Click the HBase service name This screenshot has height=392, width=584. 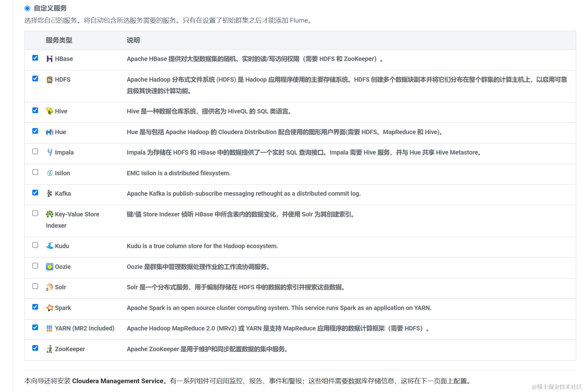pos(64,59)
